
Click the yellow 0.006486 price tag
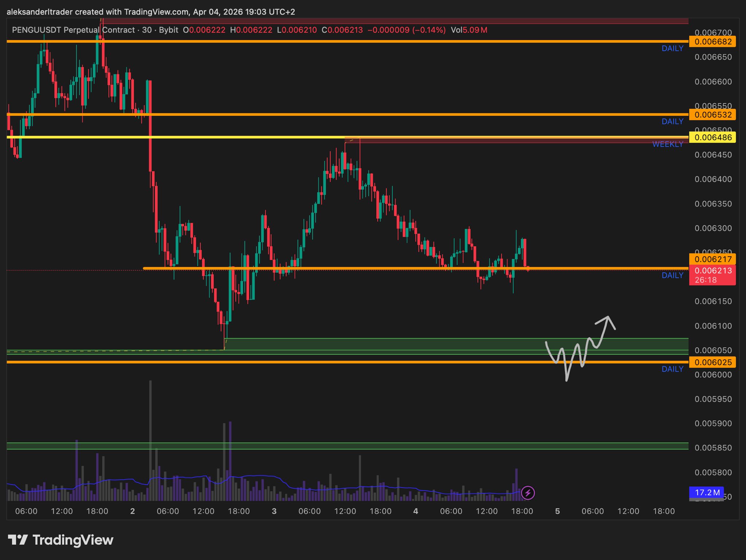(712, 137)
